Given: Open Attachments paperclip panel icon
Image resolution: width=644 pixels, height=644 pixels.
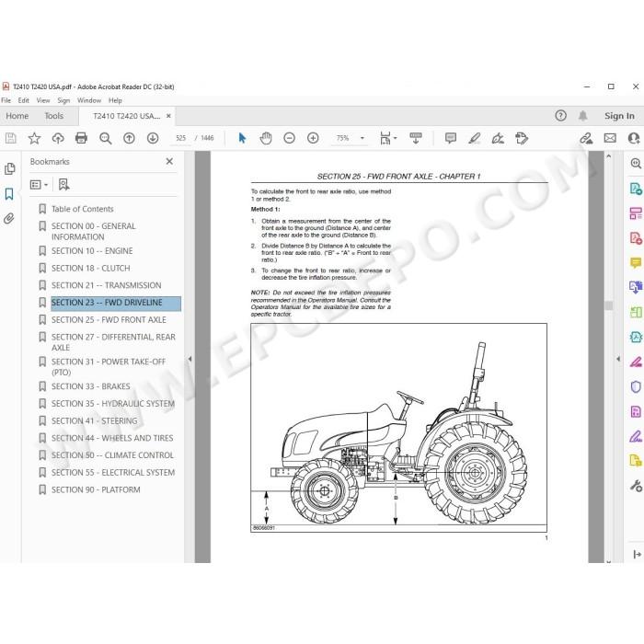Looking at the screenshot, I should (9, 218).
